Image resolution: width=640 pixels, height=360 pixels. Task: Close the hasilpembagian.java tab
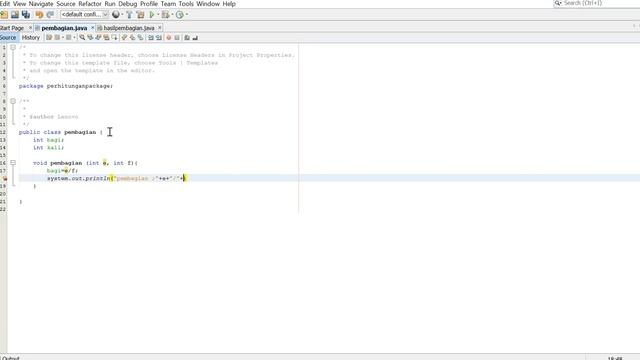[x=160, y=28]
